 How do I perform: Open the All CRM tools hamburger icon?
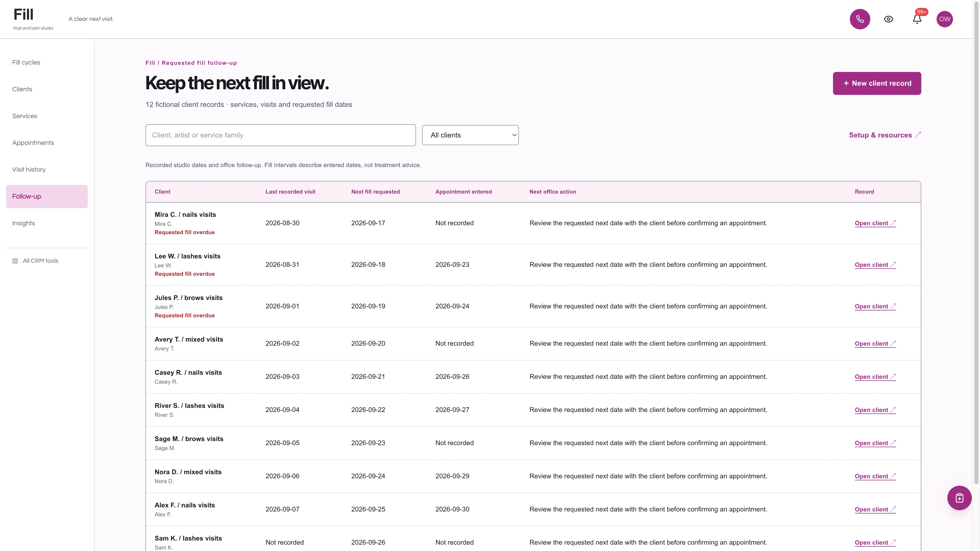(15, 261)
